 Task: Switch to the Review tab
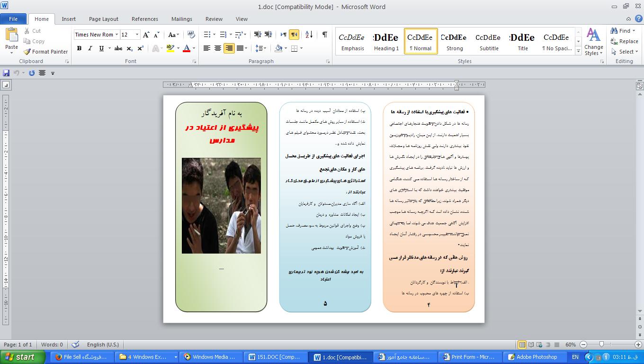tap(214, 19)
